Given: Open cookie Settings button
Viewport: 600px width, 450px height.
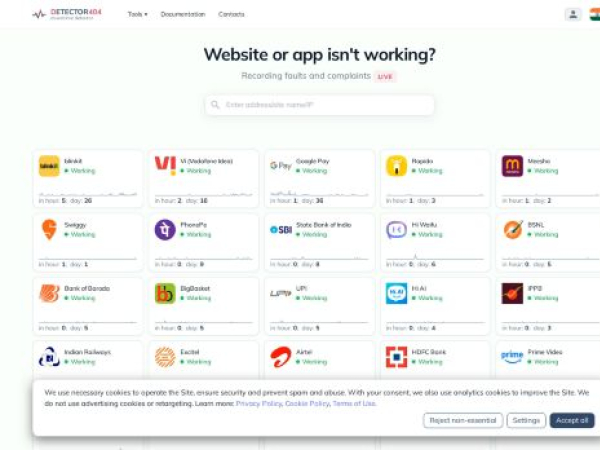Looking at the screenshot, I should point(526,420).
